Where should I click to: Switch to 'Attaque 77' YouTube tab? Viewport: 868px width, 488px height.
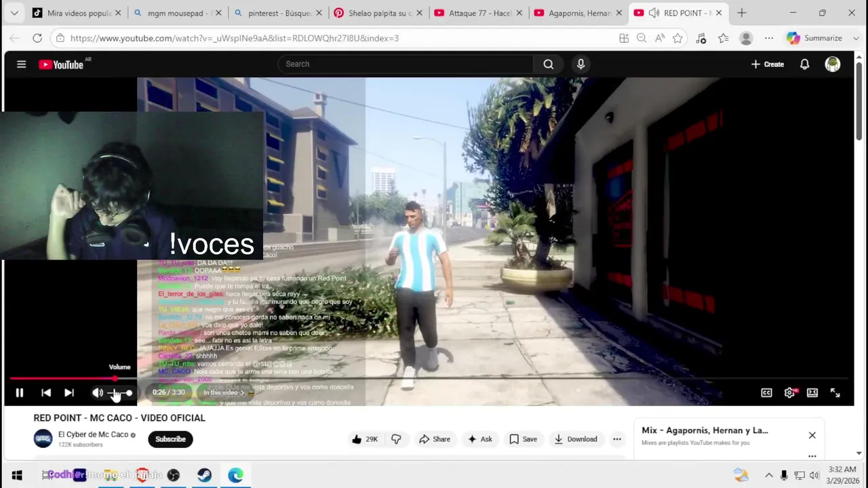tap(479, 13)
